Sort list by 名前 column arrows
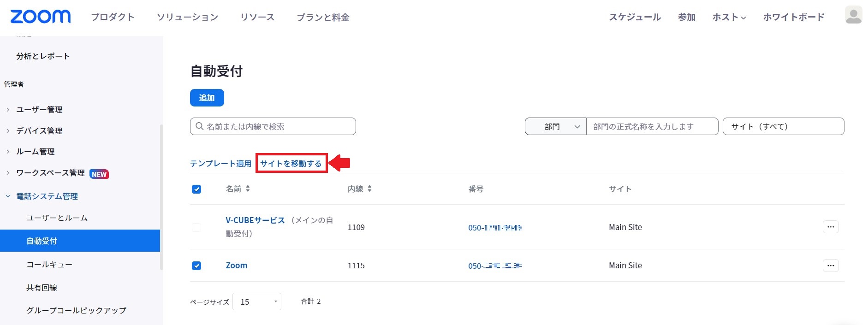The image size is (868, 325). 248,189
